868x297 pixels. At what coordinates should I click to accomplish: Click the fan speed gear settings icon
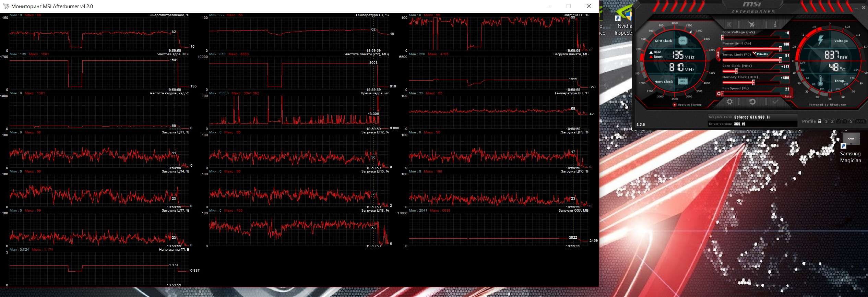coord(719,94)
